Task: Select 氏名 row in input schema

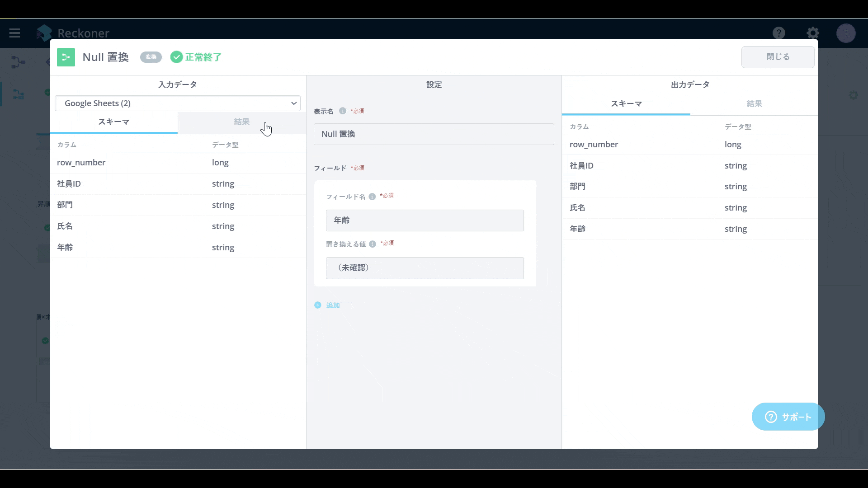Action: [178, 226]
